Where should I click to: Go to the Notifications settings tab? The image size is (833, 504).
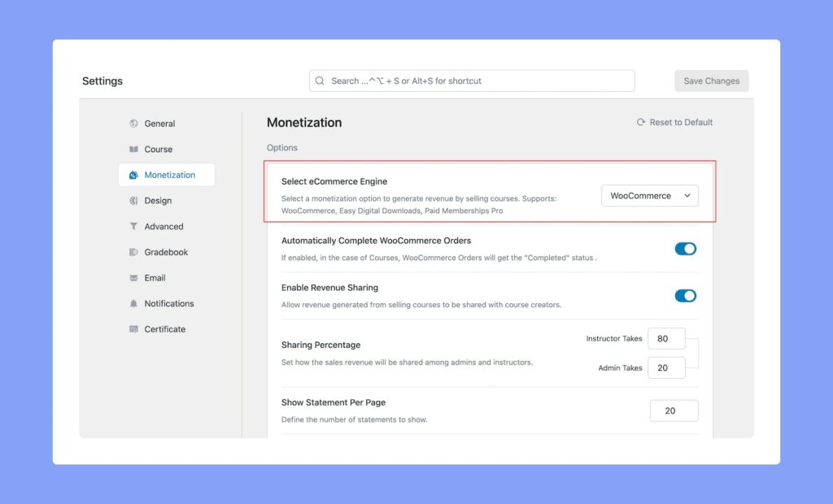(168, 303)
